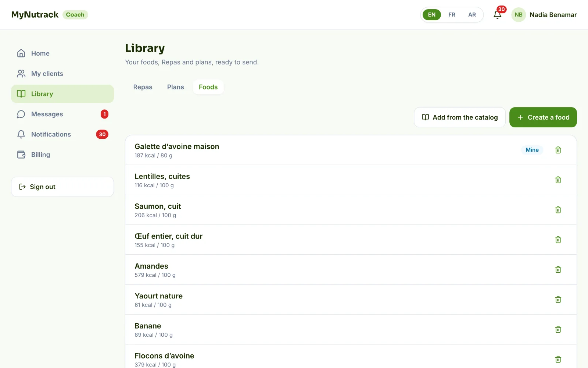Image resolution: width=588 pixels, height=368 pixels.
Task: Click 187 kcal / 80 g value
Action: coord(153,155)
